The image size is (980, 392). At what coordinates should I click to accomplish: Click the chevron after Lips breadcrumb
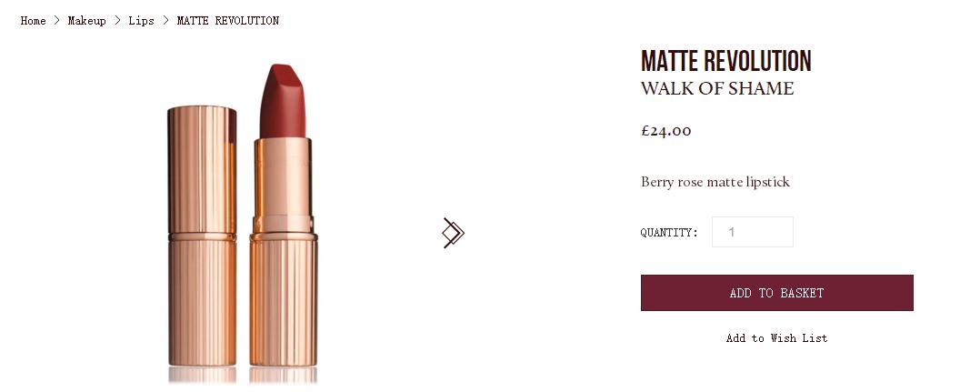165,21
